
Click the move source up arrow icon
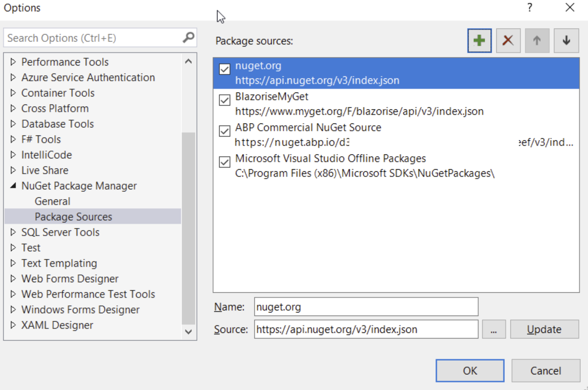(x=537, y=41)
